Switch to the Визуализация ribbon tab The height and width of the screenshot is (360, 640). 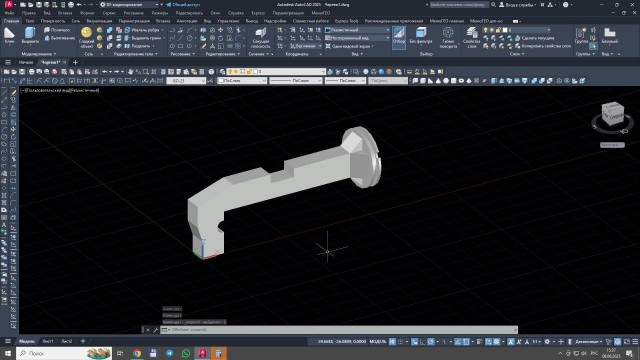(99, 21)
